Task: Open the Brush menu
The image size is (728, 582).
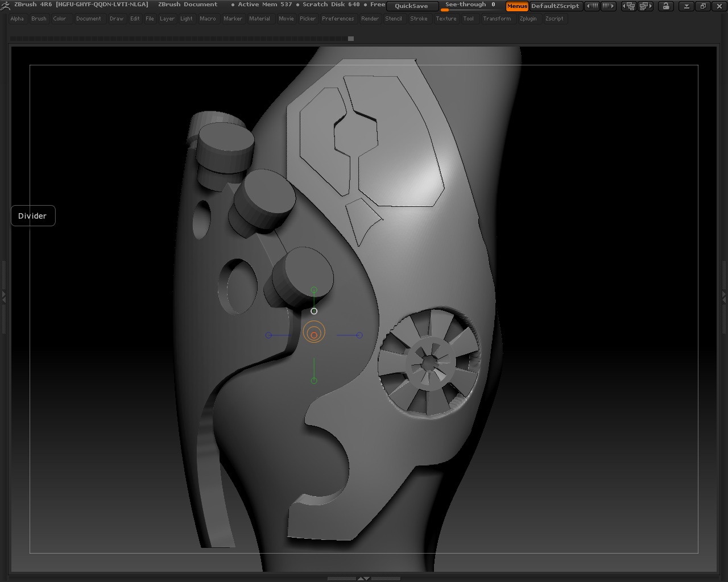Action: pos(39,19)
